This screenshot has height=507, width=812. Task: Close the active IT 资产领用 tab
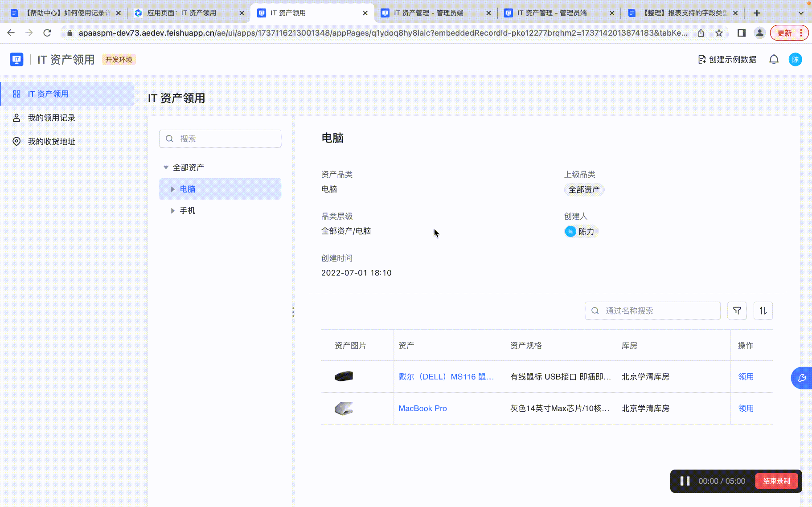(365, 13)
